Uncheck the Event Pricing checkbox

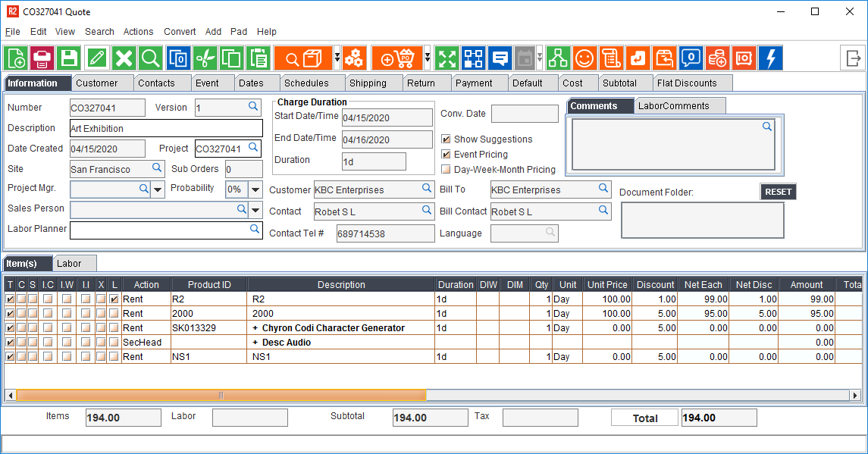point(446,155)
